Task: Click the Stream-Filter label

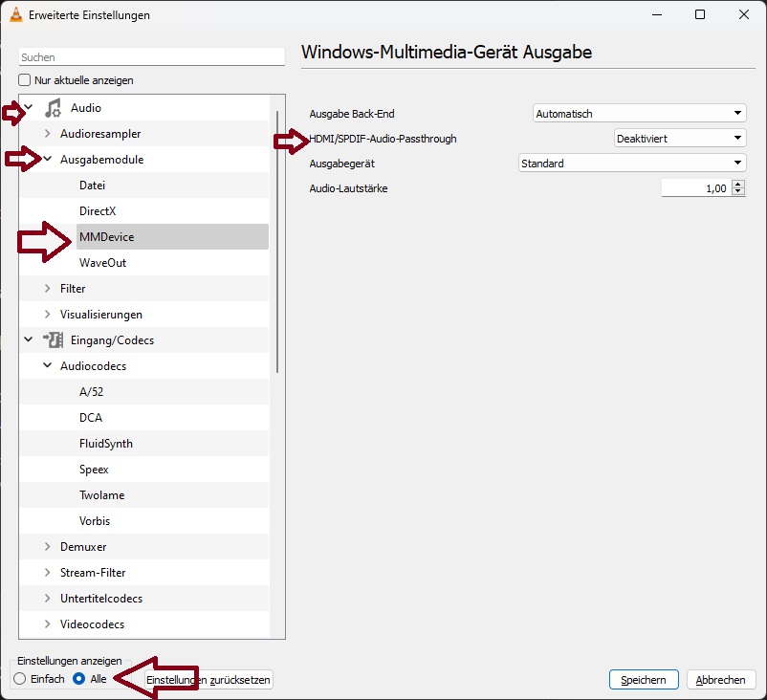Action: point(93,572)
